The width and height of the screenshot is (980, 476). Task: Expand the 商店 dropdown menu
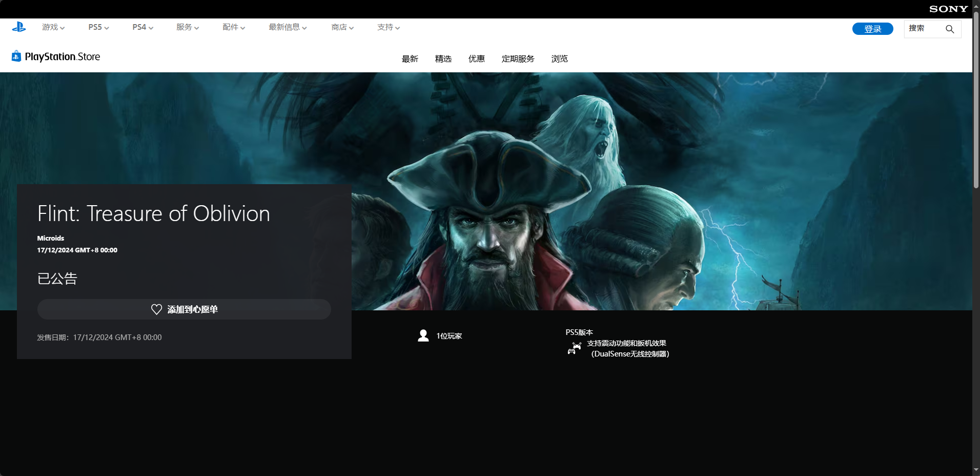click(x=342, y=27)
